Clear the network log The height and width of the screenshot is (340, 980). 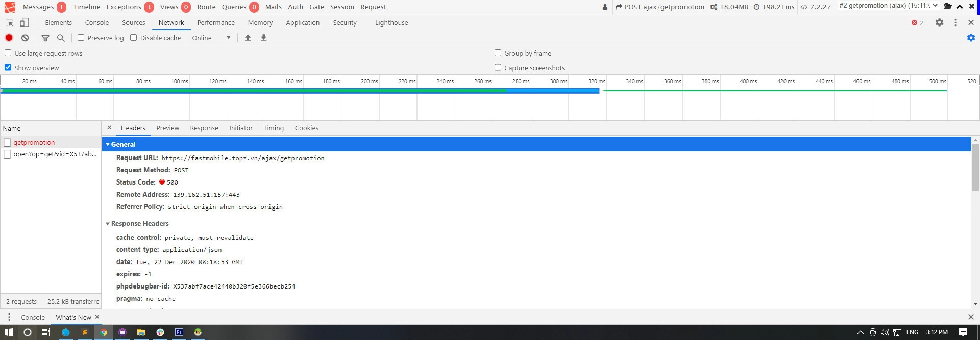(x=25, y=38)
